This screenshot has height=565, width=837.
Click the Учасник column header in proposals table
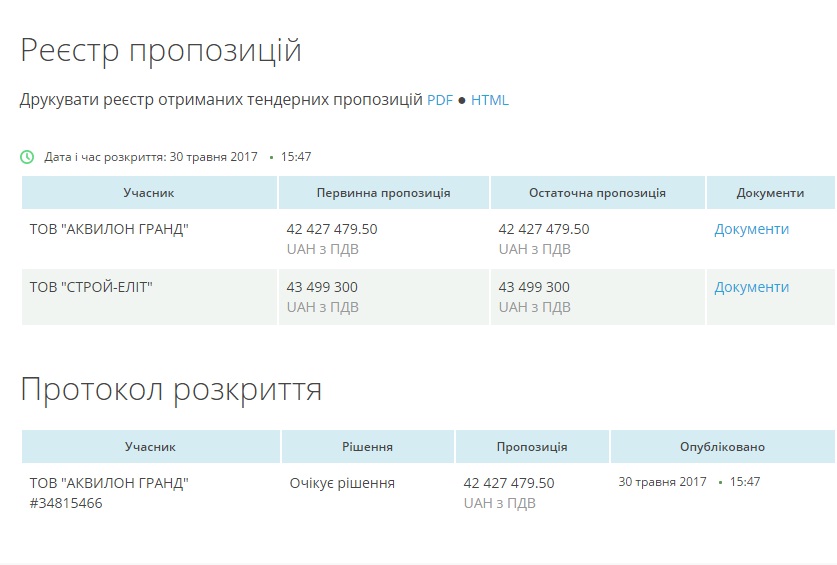click(x=149, y=193)
